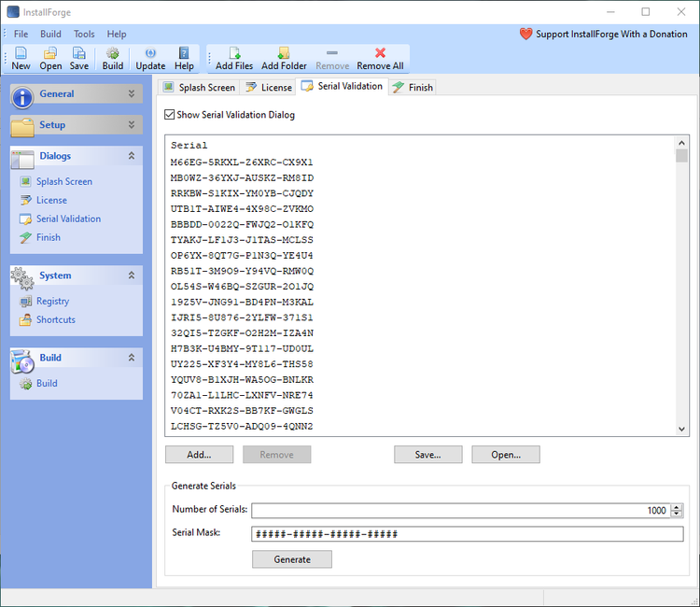Viewport: 700px width, 607px height.
Task: Select serial BBBDD-0022Q-FWJQ2-O1KFQ
Action: tap(242, 224)
